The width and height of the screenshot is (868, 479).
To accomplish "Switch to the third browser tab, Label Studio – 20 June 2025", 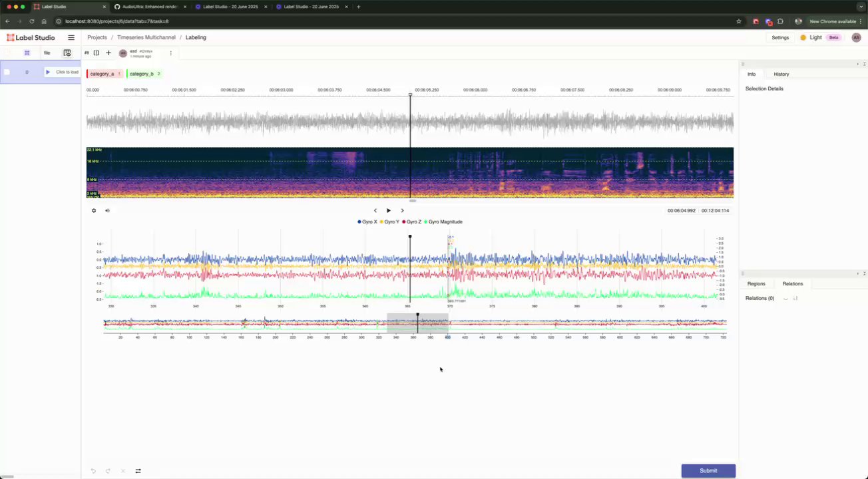I will pyautogui.click(x=230, y=7).
